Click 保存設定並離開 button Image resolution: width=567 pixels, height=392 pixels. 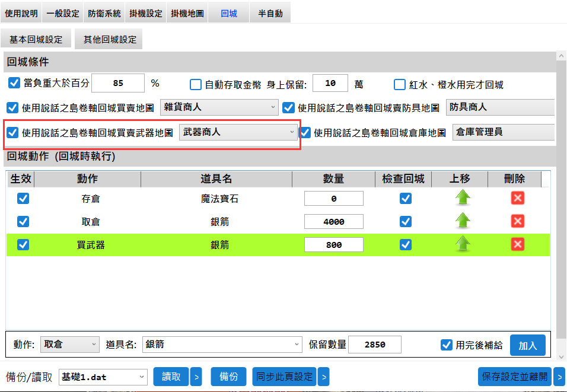pos(514,377)
